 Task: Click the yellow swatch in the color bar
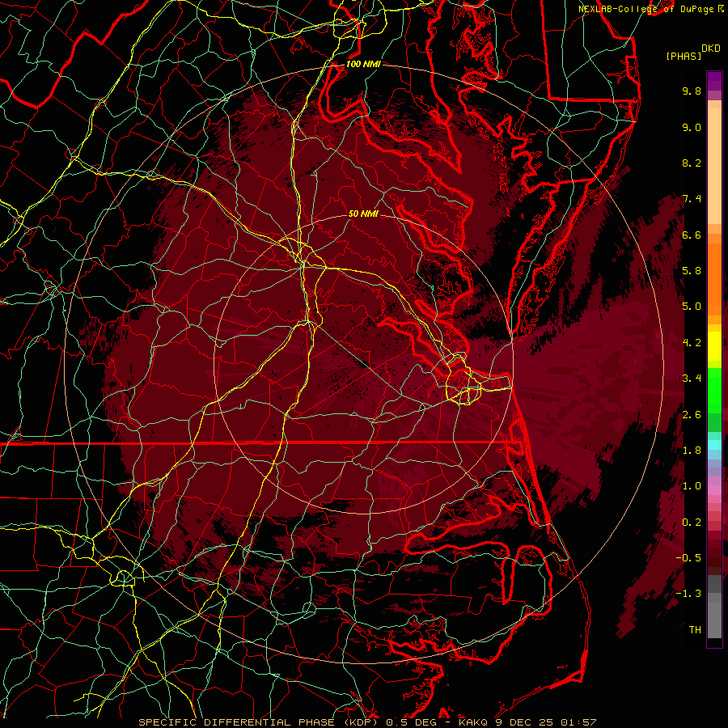click(714, 346)
